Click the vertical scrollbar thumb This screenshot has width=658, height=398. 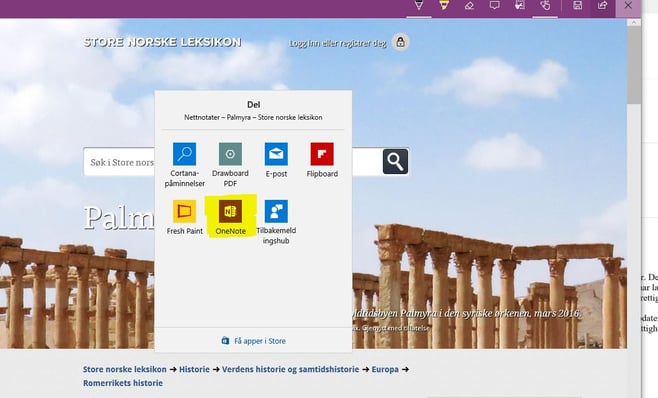point(634,65)
